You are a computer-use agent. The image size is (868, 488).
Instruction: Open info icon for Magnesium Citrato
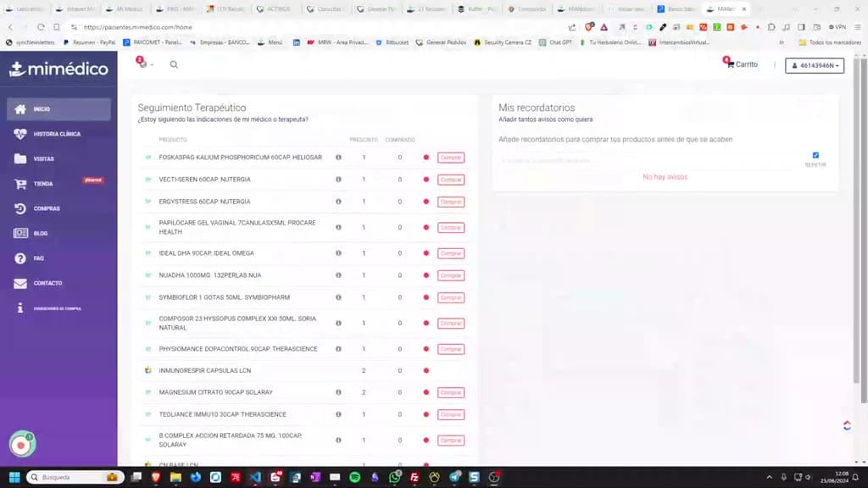338,392
